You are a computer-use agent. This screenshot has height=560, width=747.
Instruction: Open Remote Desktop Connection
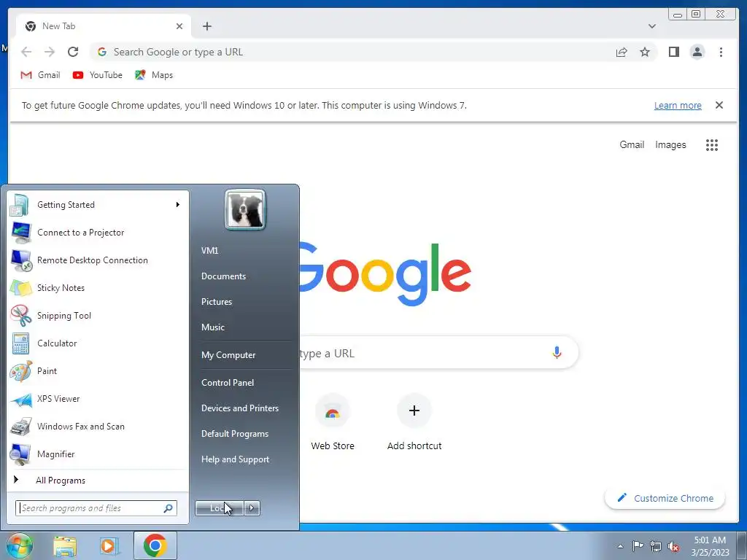tap(98, 260)
